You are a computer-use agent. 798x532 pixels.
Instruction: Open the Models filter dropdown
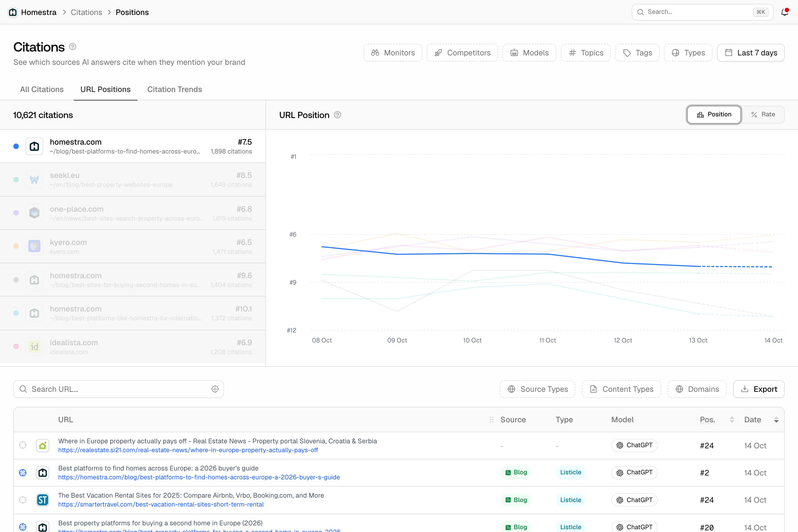coord(529,53)
